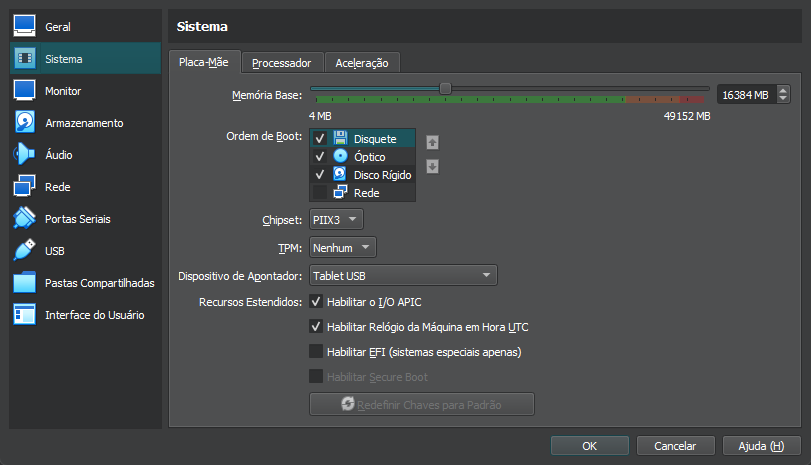Click the Áudio speaker icon
This screenshot has width=811, height=465.
(x=24, y=154)
